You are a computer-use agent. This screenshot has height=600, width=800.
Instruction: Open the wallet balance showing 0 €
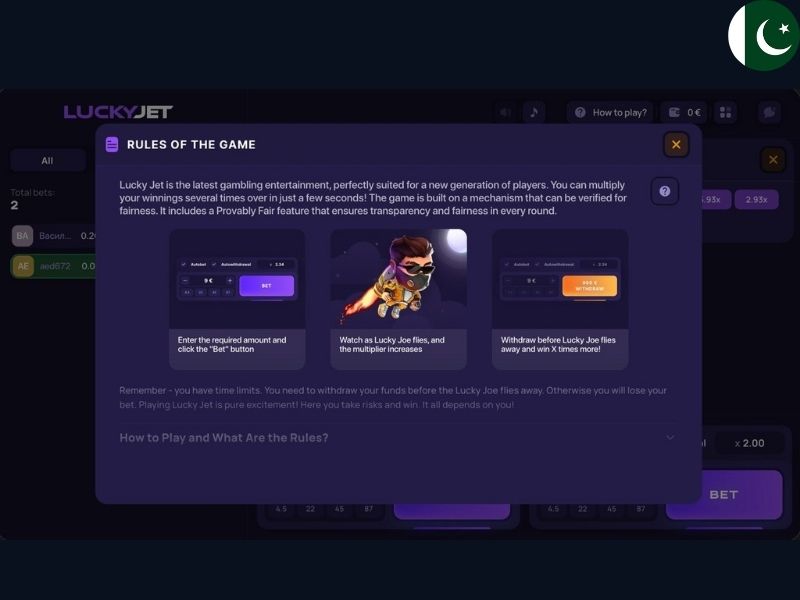click(x=684, y=112)
